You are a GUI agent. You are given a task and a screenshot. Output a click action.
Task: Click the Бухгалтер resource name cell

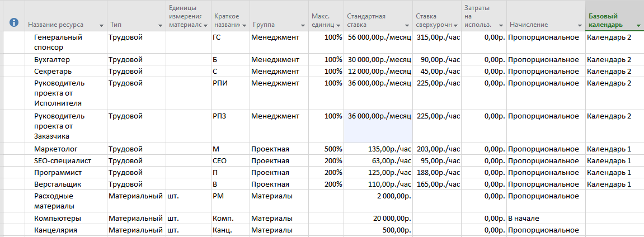click(x=51, y=60)
